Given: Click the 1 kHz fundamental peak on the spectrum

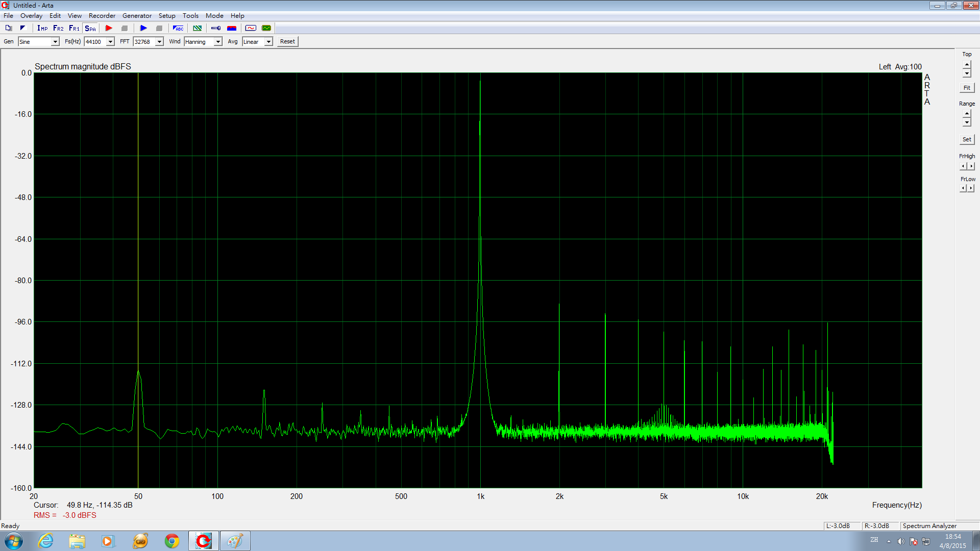Looking at the screenshot, I should 480,82.
